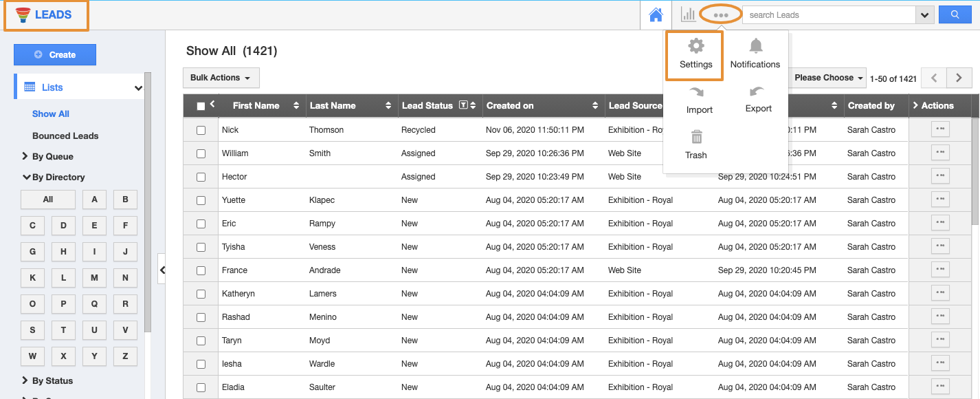Select Bounced Leads list
980x399 pixels.
point(65,136)
